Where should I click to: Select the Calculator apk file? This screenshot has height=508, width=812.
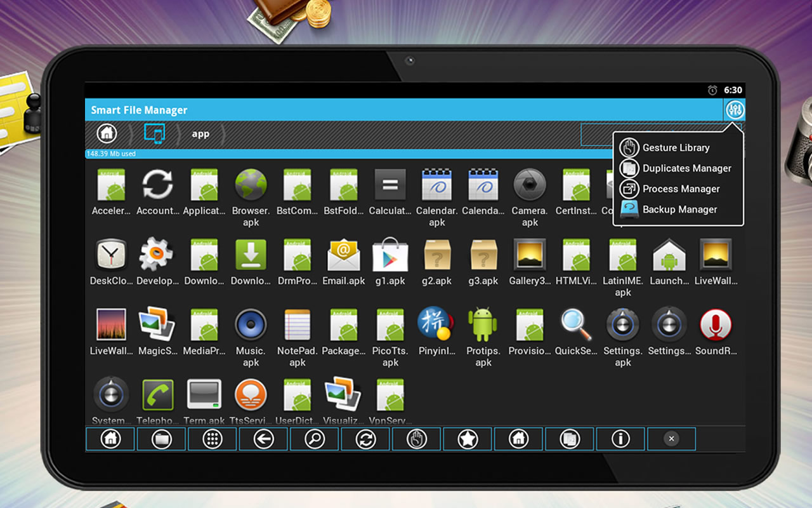[x=390, y=192]
